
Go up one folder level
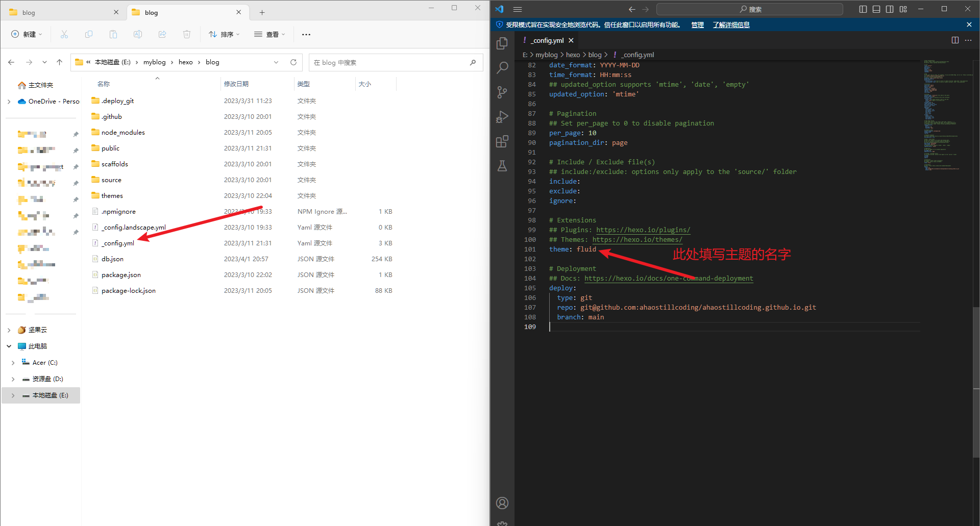(59, 62)
